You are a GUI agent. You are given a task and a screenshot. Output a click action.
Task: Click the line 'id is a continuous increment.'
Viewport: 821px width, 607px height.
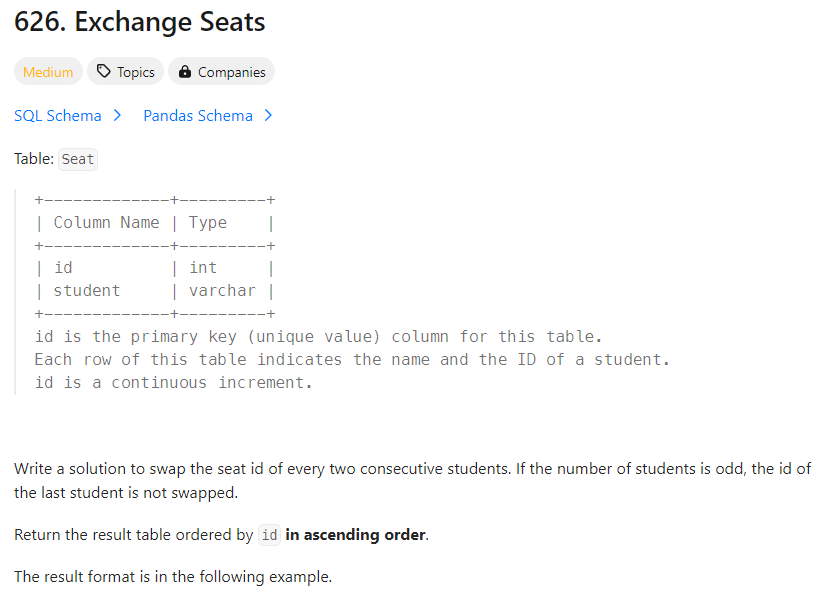pos(173,383)
